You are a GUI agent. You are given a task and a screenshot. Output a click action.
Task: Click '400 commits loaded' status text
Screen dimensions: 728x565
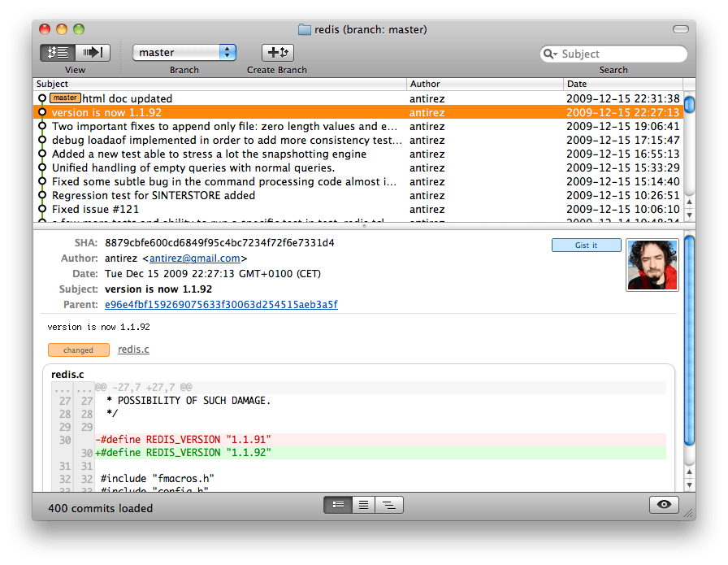100,508
